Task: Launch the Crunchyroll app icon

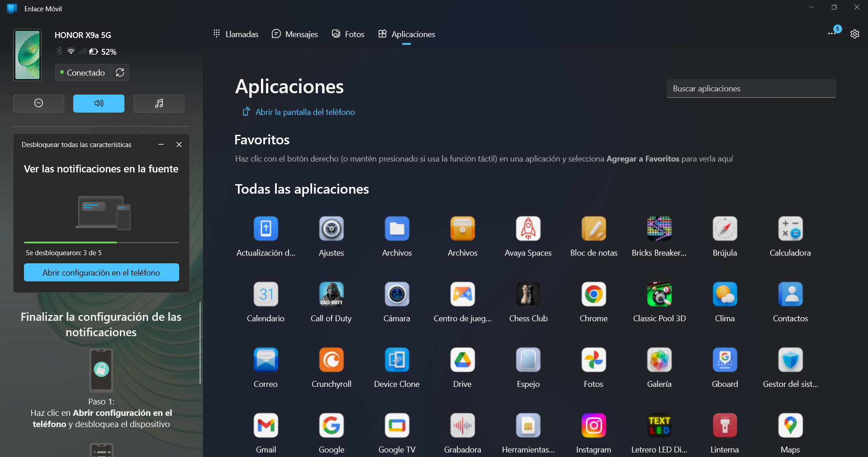Action: click(331, 360)
